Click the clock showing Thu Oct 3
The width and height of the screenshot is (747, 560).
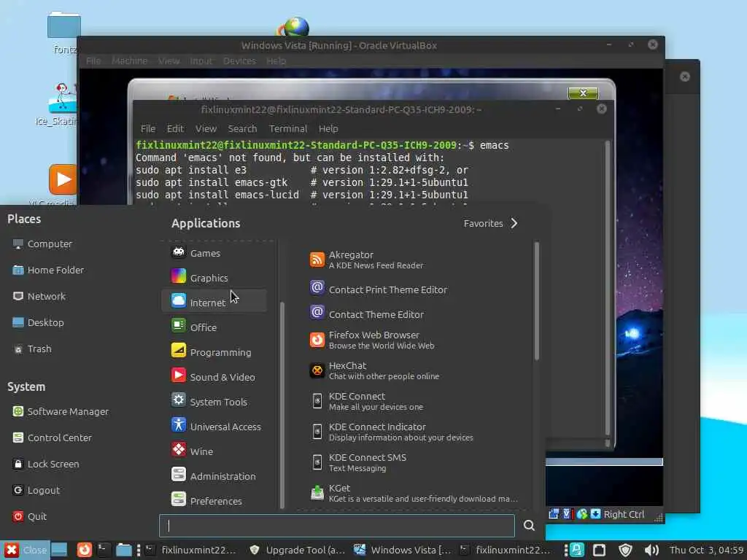tap(706, 550)
